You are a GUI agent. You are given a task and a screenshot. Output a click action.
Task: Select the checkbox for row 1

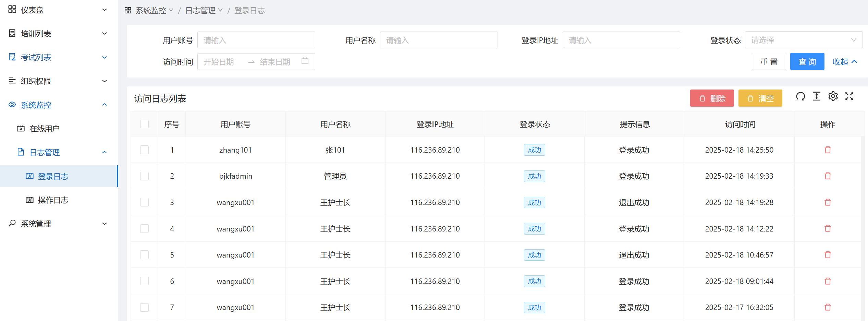point(144,150)
